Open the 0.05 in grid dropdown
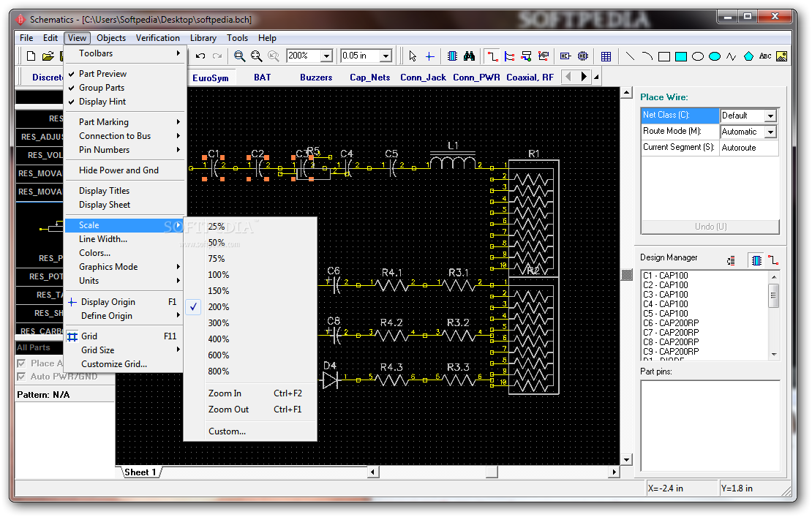 [386, 56]
